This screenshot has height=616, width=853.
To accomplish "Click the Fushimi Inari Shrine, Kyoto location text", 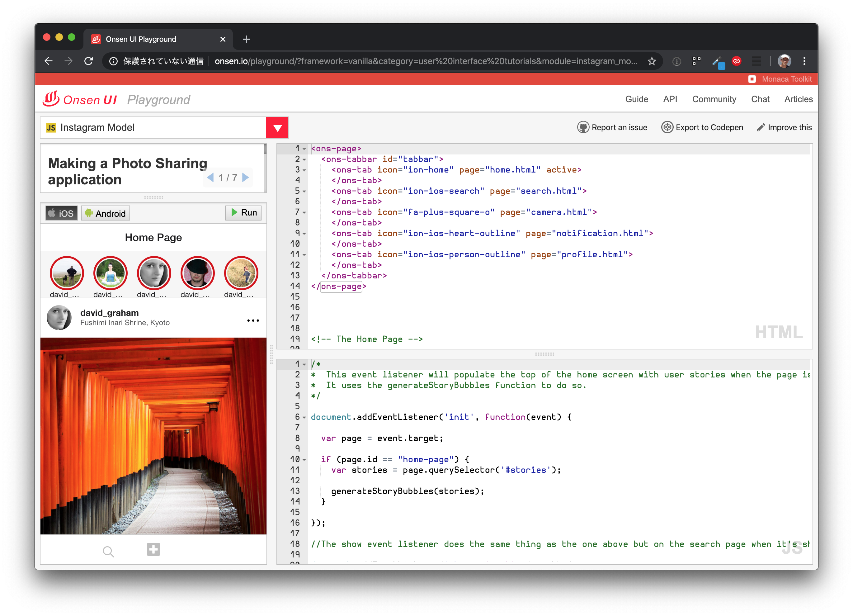I will pyautogui.click(x=125, y=323).
